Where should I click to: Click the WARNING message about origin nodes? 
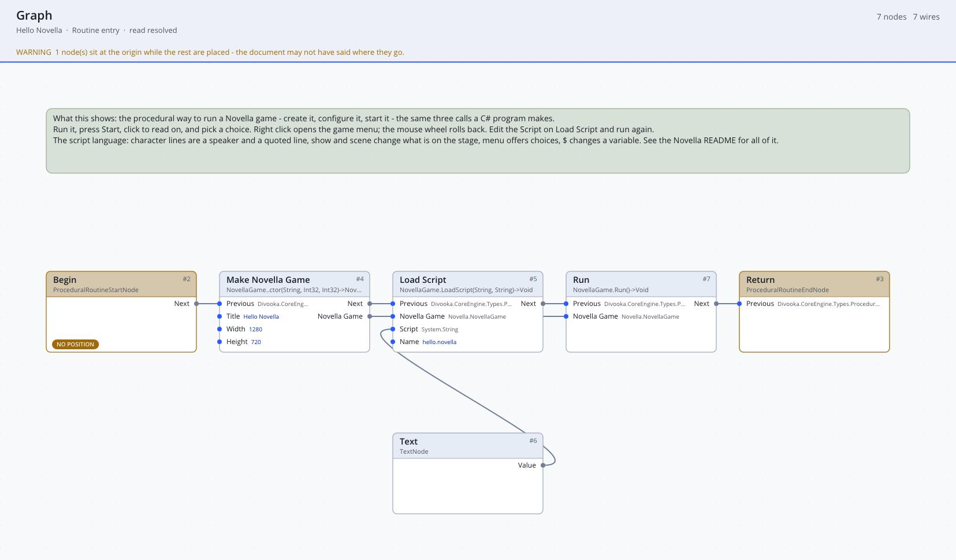210,52
